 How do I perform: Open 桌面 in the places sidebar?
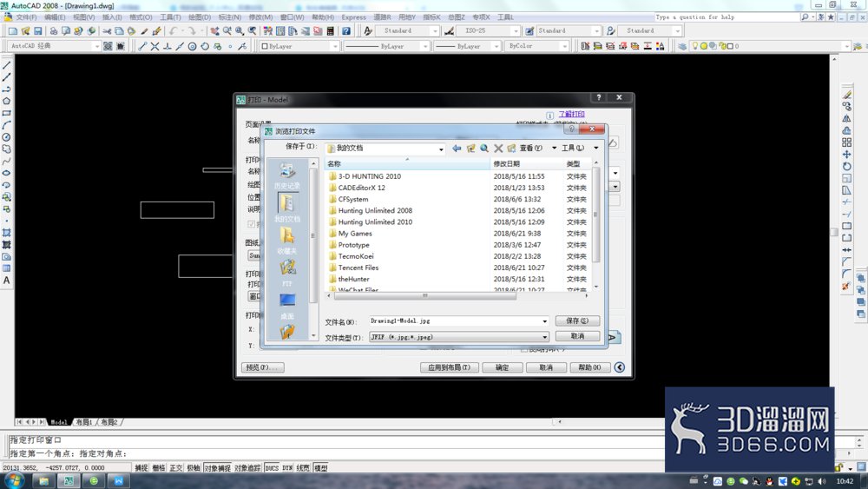coord(286,305)
